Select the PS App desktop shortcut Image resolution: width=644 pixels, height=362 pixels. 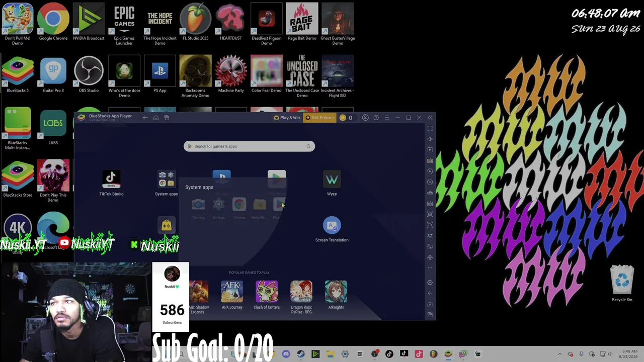(159, 74)
